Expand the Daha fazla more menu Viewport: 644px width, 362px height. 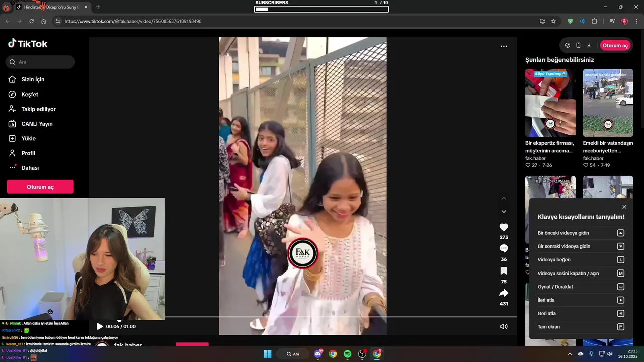[30, 168]
